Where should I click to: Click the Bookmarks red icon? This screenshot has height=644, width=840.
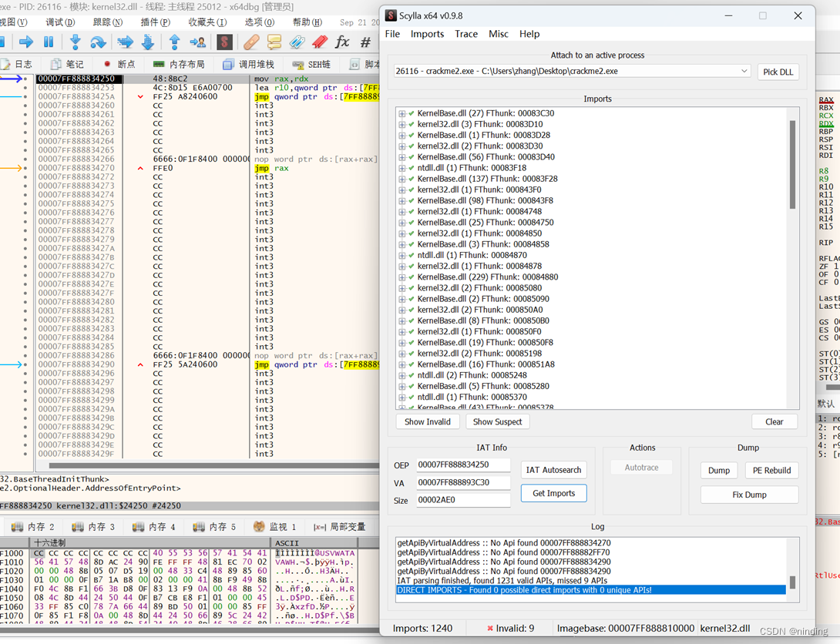pos(321,42)
